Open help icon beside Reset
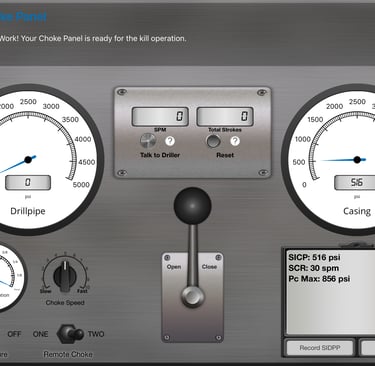Viewport: 375px width, 366px height. click(x=235, y=141)
